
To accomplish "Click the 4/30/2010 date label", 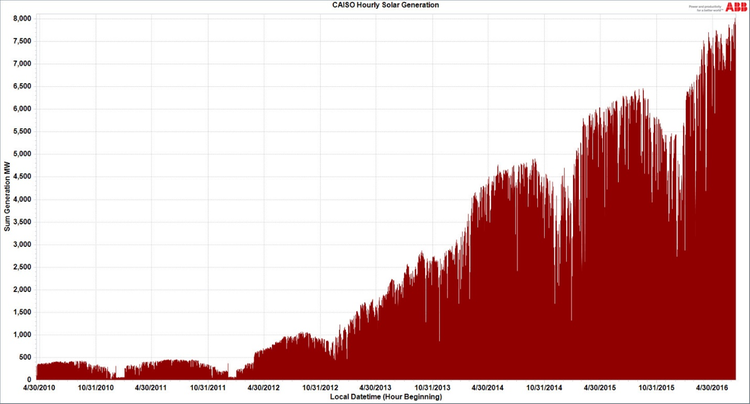I will coord(39,388).
